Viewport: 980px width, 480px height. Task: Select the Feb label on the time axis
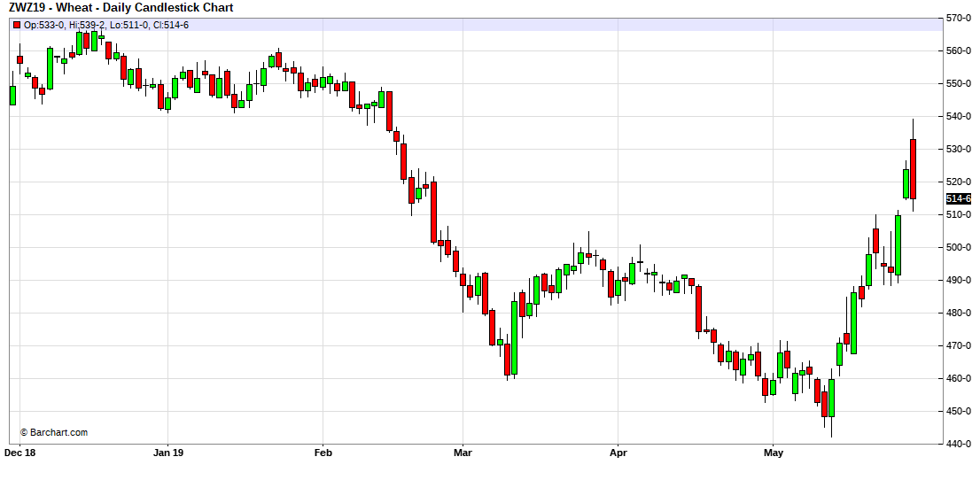(x=323, y=453)
